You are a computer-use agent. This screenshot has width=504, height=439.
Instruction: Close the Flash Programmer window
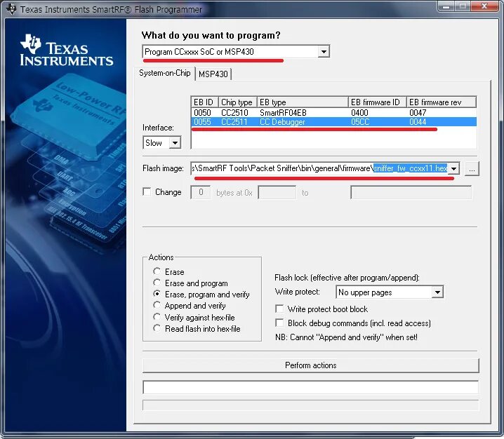tap(485, 6)
